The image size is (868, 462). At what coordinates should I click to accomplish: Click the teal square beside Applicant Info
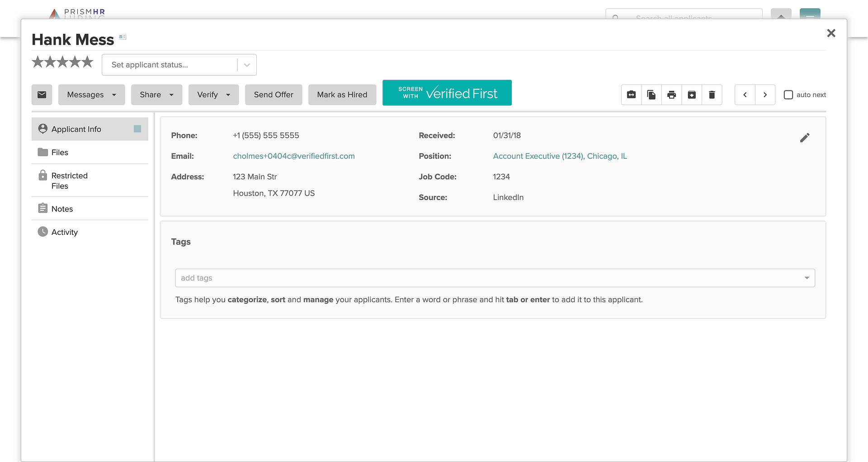pyautogui.click(x=137, y=129)
